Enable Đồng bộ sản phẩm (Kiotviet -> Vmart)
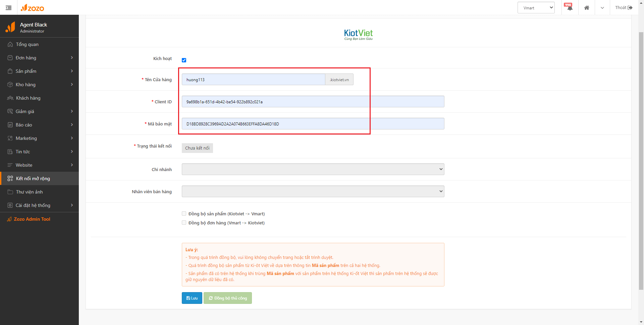Viewport: 644px width, 325px height. (184, 214)
